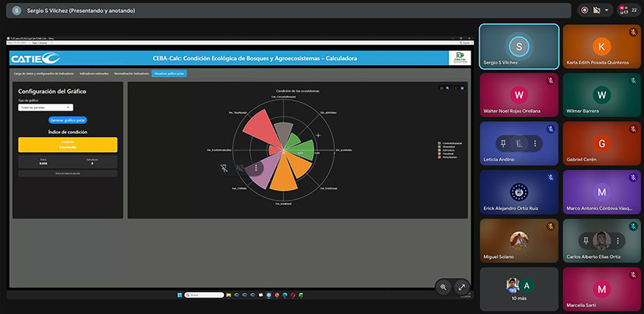Viewport: 644px width, 314px height.
Task: Click the recording indicator icon in top bar
Action: click(584, 10)
